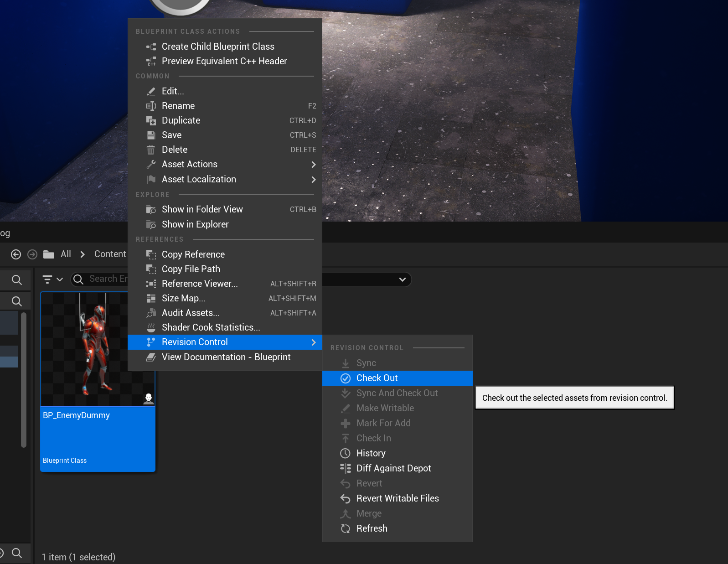
Task: Click the History clock icon
Action: tap(346, 453)
